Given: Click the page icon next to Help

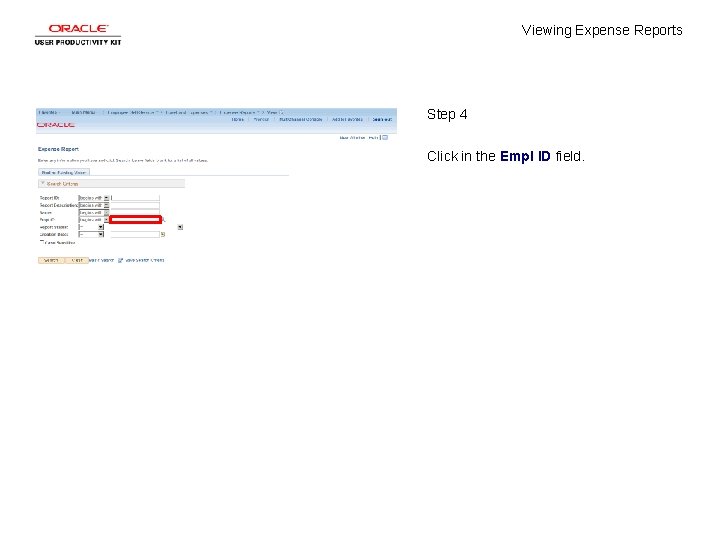Looking at the screenshot, I should pos(385,138).
